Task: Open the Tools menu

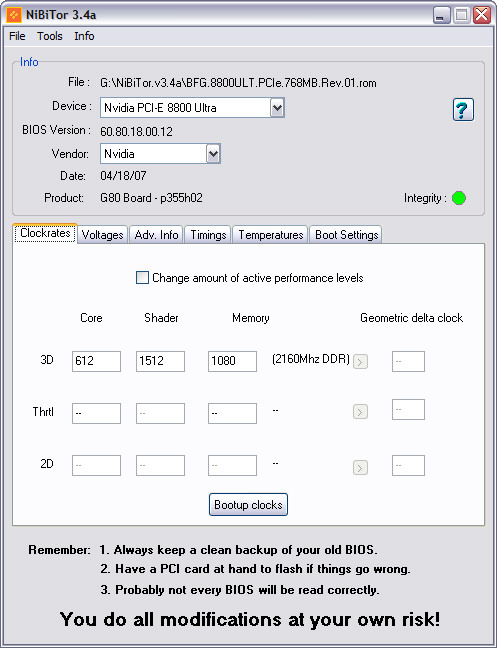Action: (50, 36)
